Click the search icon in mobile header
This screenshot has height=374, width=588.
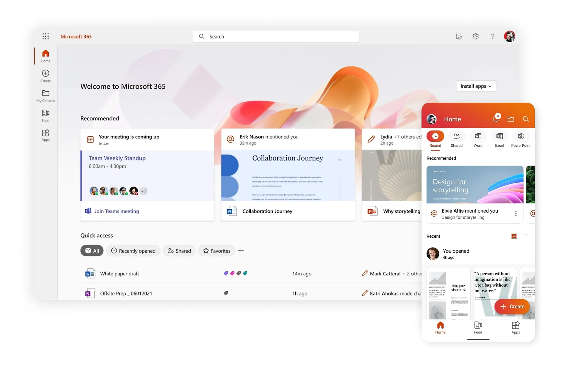526,119
